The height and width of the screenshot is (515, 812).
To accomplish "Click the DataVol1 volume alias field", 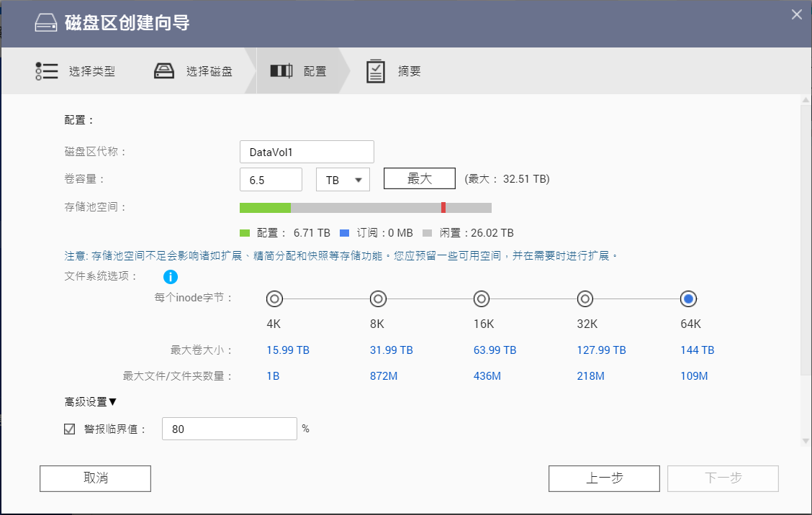I will (307, 152).
